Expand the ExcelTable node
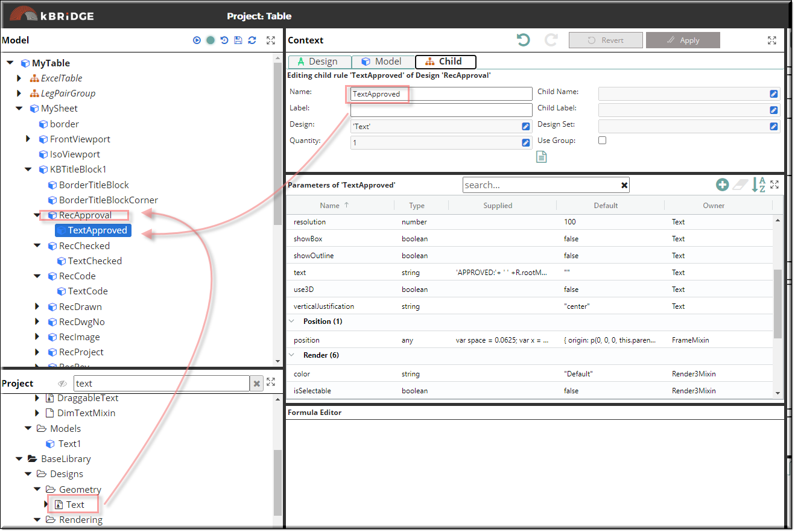 click(x=19, y=78)
